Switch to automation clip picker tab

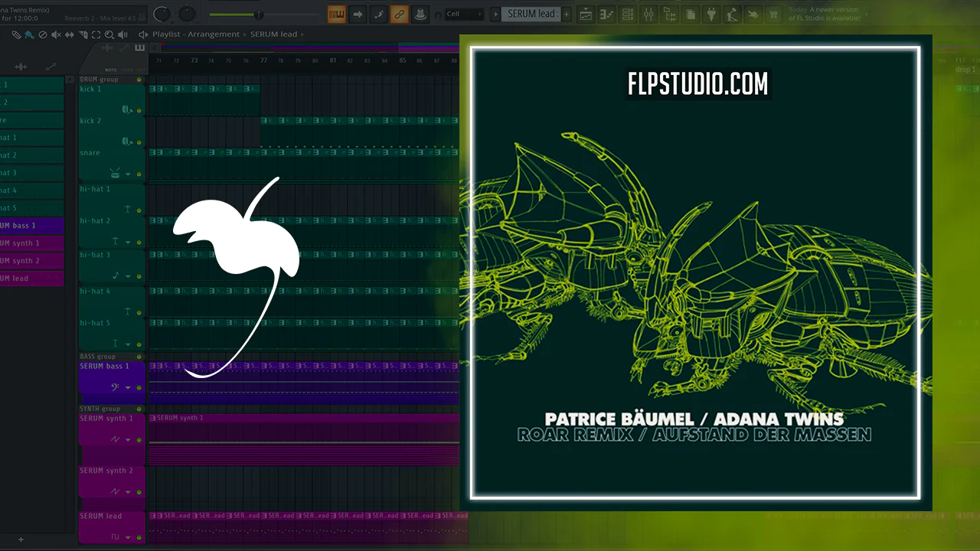[x=51, y=67]
